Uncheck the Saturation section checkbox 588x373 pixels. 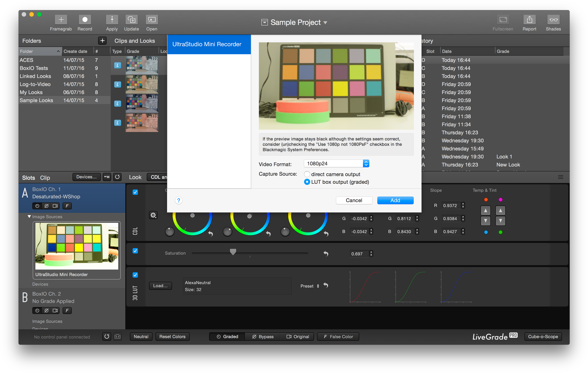point(135,251)
